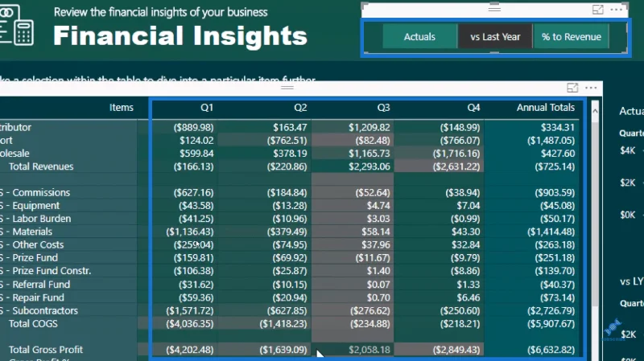Click the drag handle atop the button slicer
This screenshot has width=644, height=361.
click(494, 7)
